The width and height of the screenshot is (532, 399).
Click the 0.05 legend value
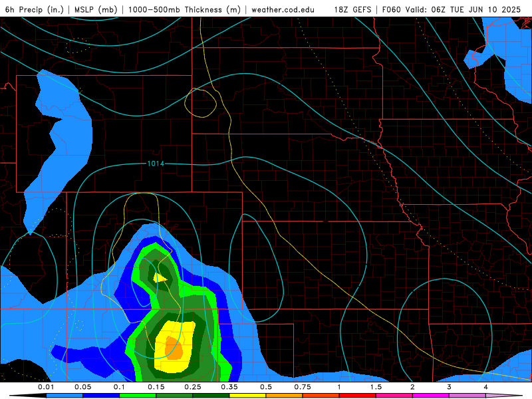(x=82, y=387)
